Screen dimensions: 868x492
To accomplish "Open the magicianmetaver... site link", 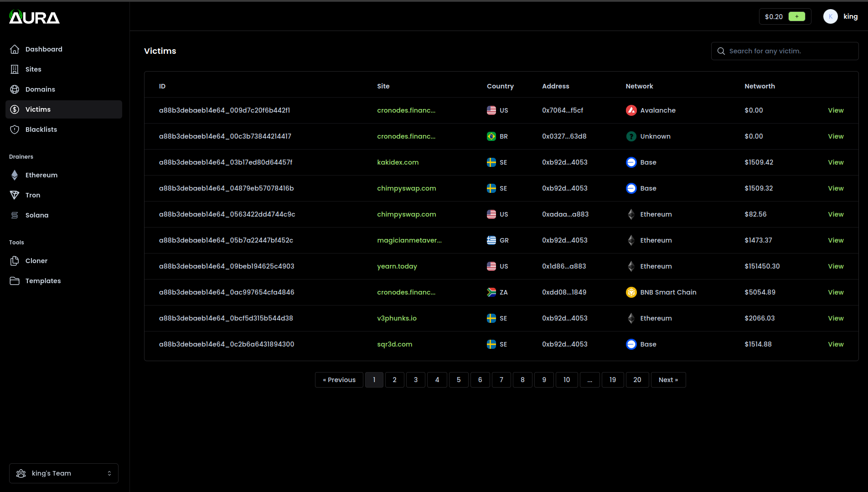I will pyautogui.click(x=409, y=240).
